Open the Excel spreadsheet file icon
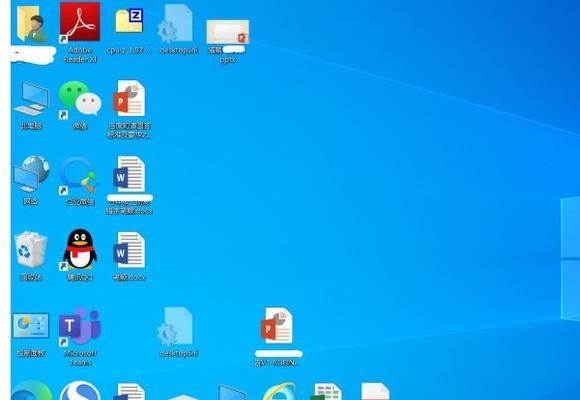Image resolution: width=580 pixels, height=400 pixels. coord(326,392)
